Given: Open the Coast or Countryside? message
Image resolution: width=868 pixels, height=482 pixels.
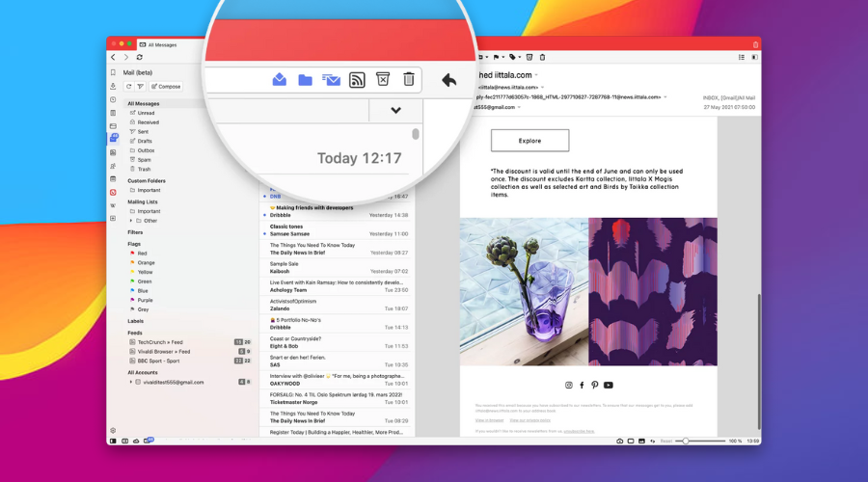Looking at the screenshot, I should [337, 342].
